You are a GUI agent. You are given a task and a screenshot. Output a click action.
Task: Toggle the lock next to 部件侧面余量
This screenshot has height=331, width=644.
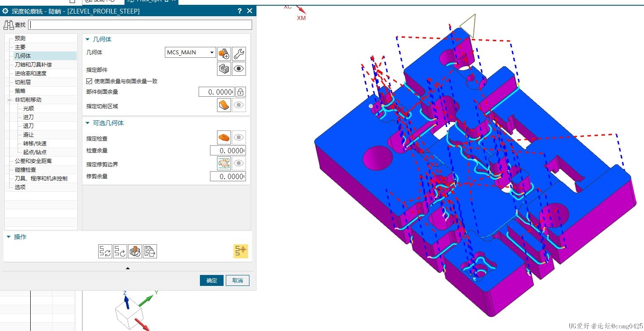click(x=241, y=92)
